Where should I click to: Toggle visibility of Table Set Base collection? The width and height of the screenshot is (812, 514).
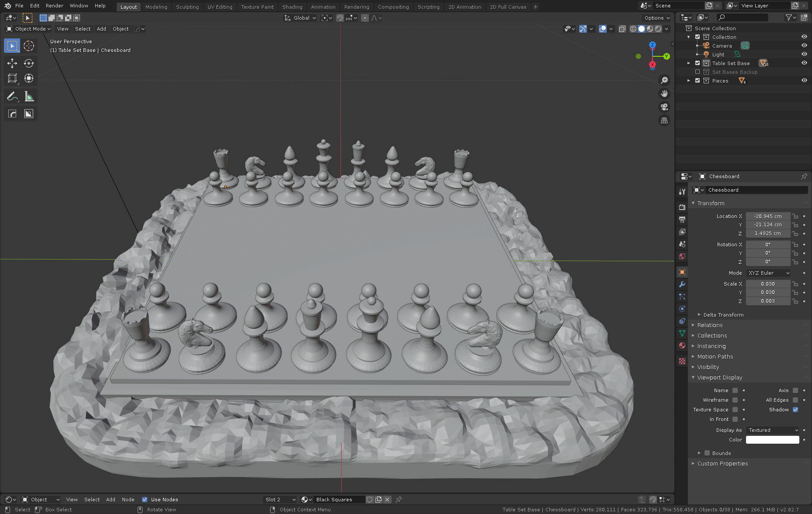tap(804, 63)
